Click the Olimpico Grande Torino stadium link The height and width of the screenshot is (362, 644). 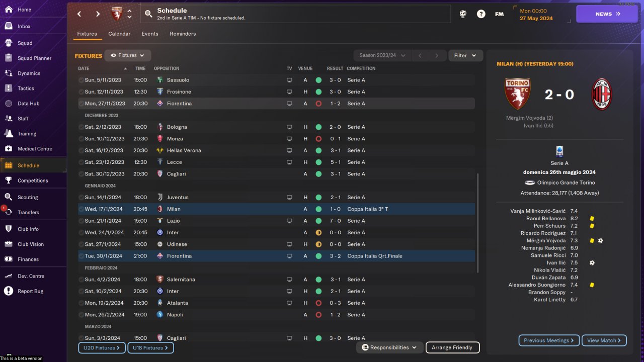click(566, 183)
